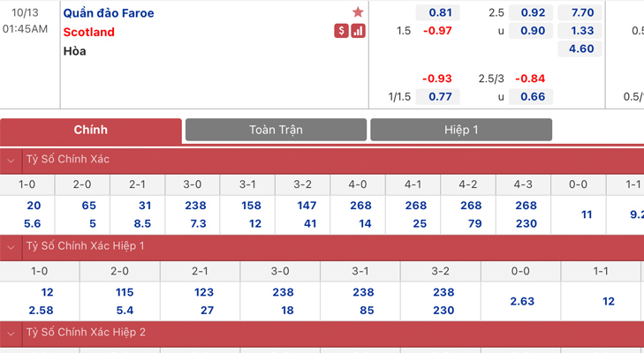Click the red favorite star icon

coord(358,12)
